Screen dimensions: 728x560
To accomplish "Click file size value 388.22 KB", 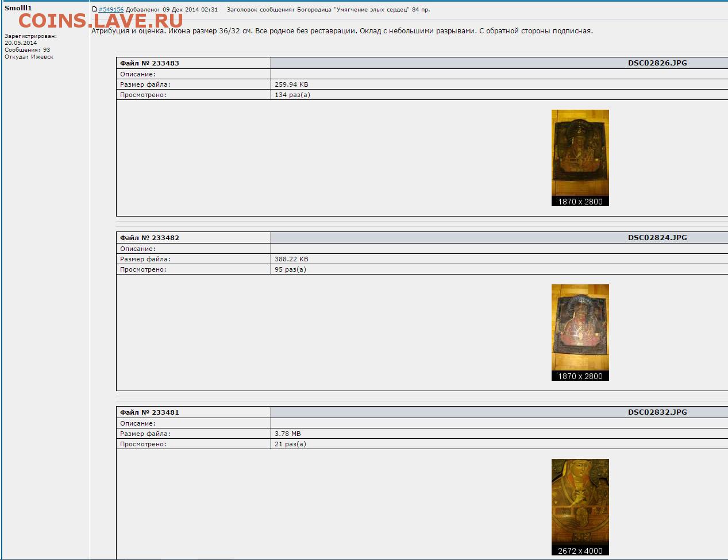I will click(291, 259).
